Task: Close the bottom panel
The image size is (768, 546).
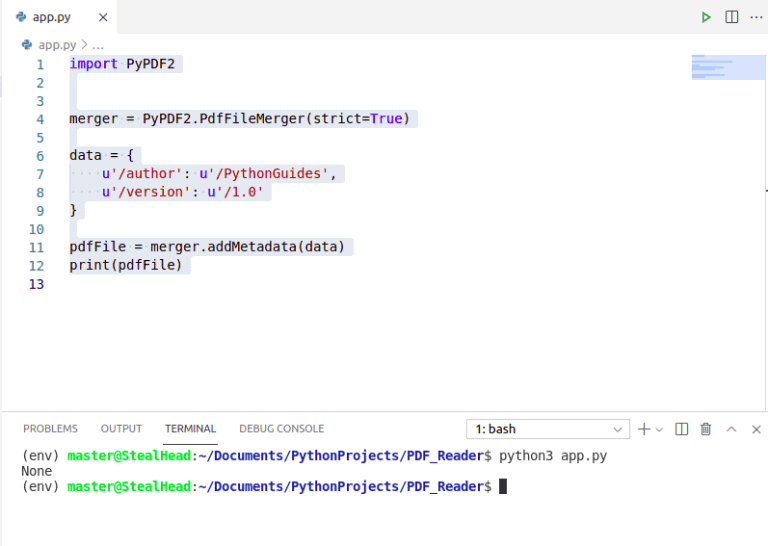Action: point(756,429)
